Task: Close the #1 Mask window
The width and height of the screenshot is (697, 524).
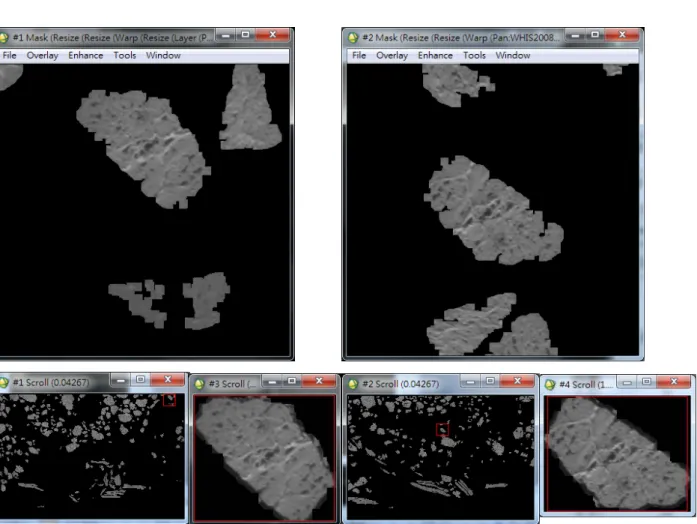Action: point(272,35)
